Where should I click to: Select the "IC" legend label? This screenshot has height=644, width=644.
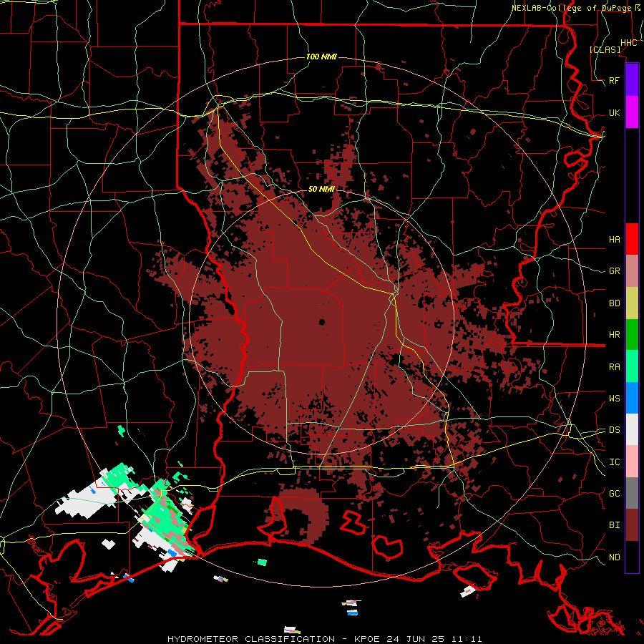(x=614, y=462)
